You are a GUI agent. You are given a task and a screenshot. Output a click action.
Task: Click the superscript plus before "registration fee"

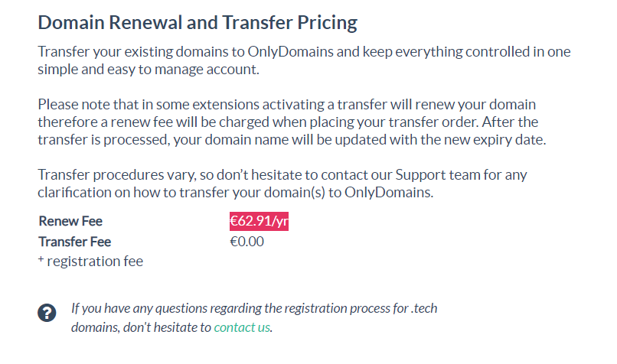pos(41,260)
